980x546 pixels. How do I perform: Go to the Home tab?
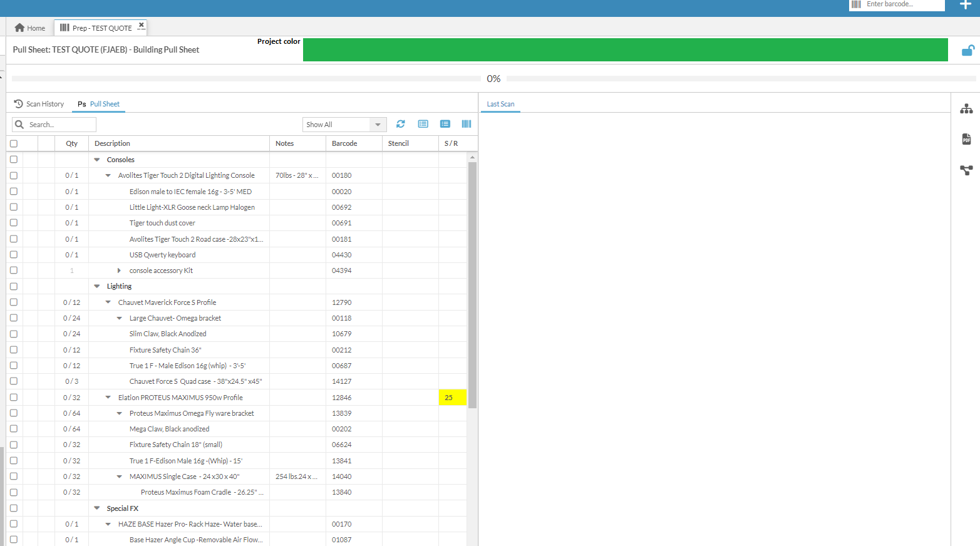(30, 28)
